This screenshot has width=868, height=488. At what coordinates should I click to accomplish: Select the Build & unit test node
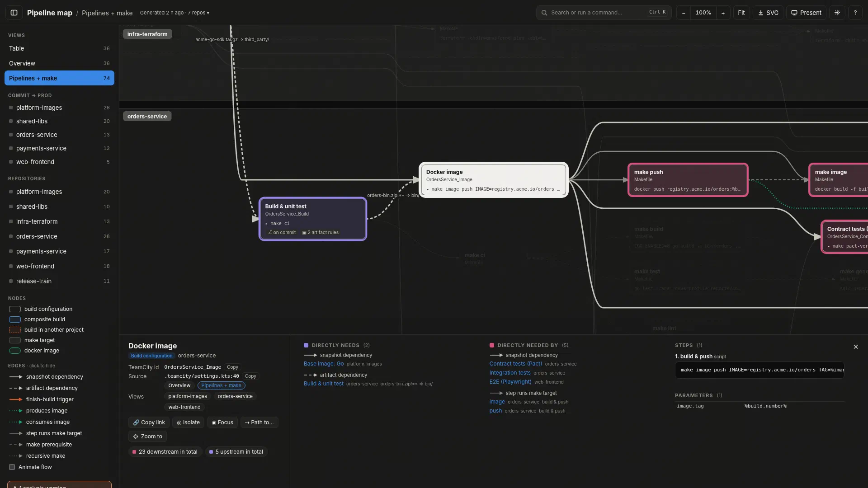click(x=312, y=219)
